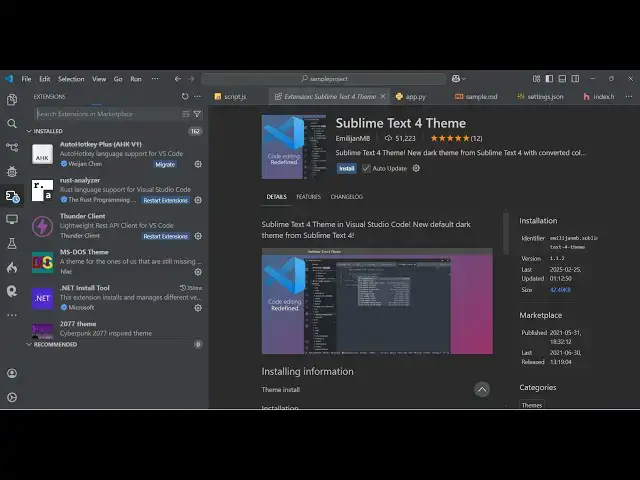Open Extensions panel more actions menu
Screen dimensions: 640x480
198,96
